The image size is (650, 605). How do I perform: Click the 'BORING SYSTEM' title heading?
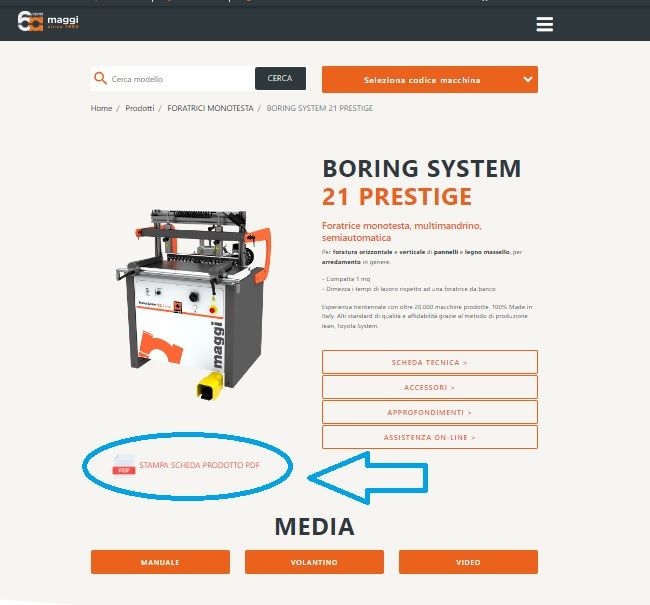[x=422, y=168]
